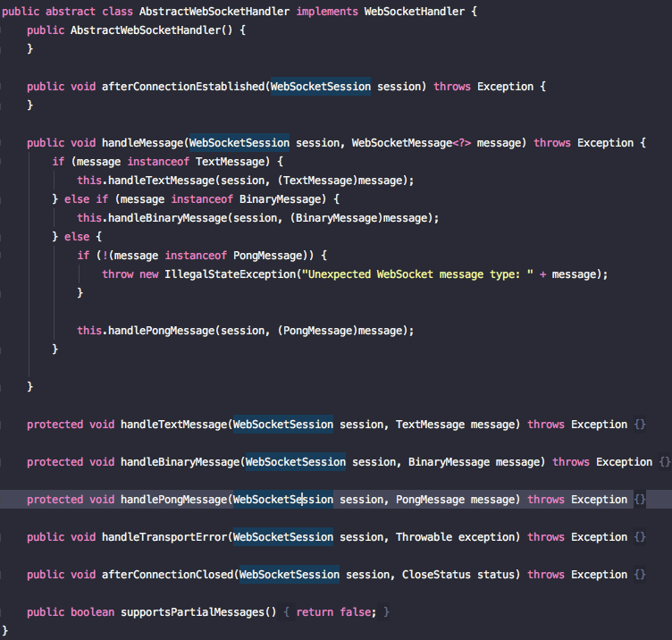Screen dimensions: 672x640
Task: Click handleBinaryMessage name in its protected declaration
Action: (x=180, y=462)
